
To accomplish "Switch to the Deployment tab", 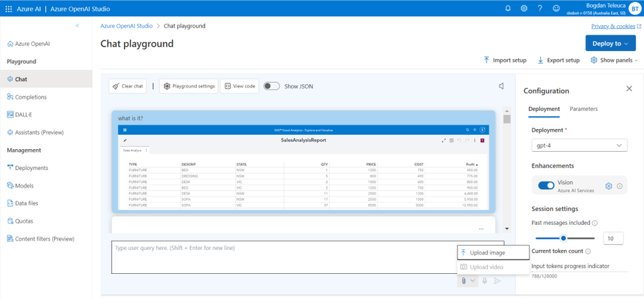I will point(544,109).
